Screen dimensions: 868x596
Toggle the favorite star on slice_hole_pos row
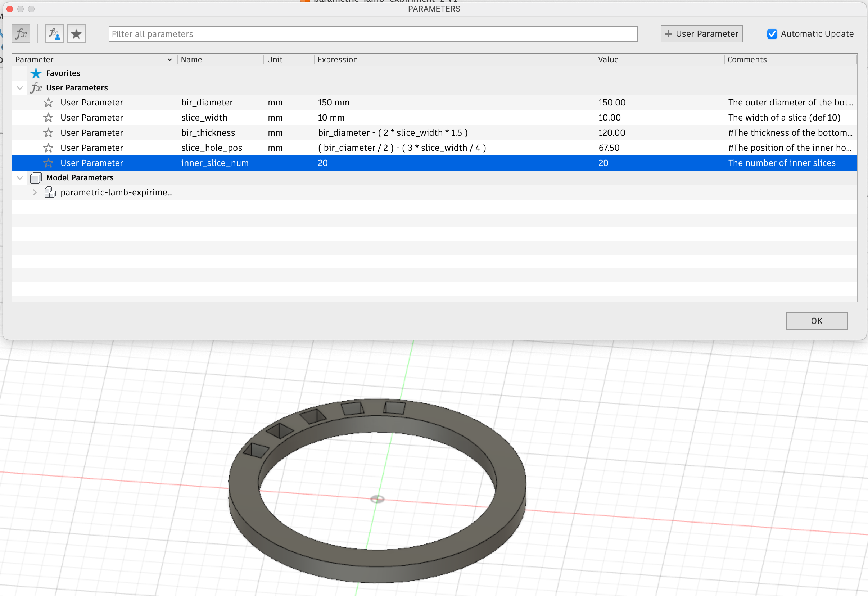point(48,148)
